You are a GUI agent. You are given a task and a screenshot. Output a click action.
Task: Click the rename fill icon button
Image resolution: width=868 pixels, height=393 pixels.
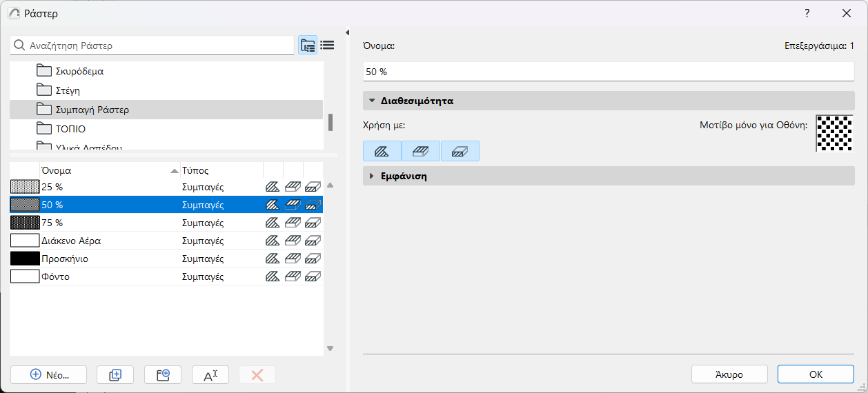click(210, 374)
